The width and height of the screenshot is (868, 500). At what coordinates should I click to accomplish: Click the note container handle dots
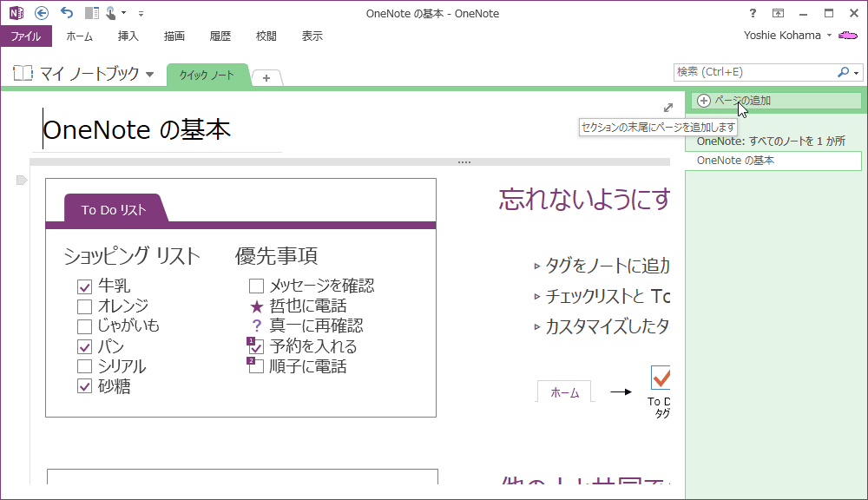click(464, 162)
